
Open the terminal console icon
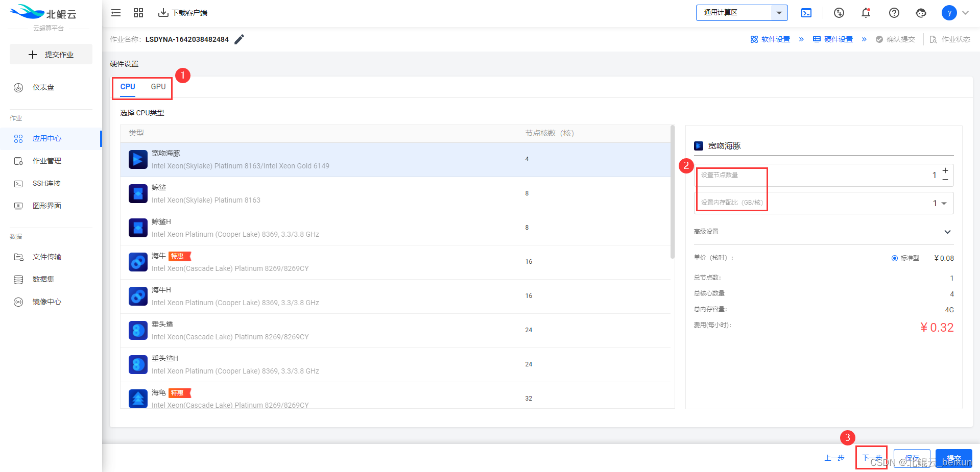coord(806,13)
